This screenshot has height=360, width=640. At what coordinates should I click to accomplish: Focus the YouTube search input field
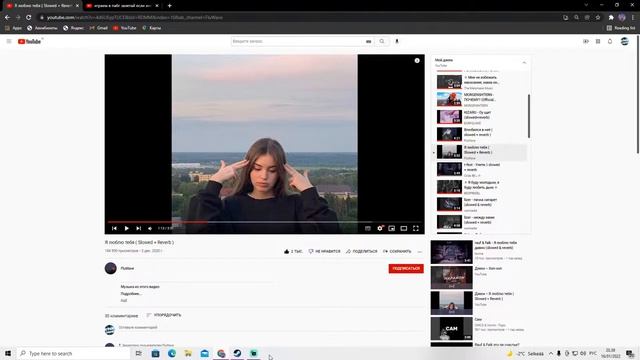[297, 41]
